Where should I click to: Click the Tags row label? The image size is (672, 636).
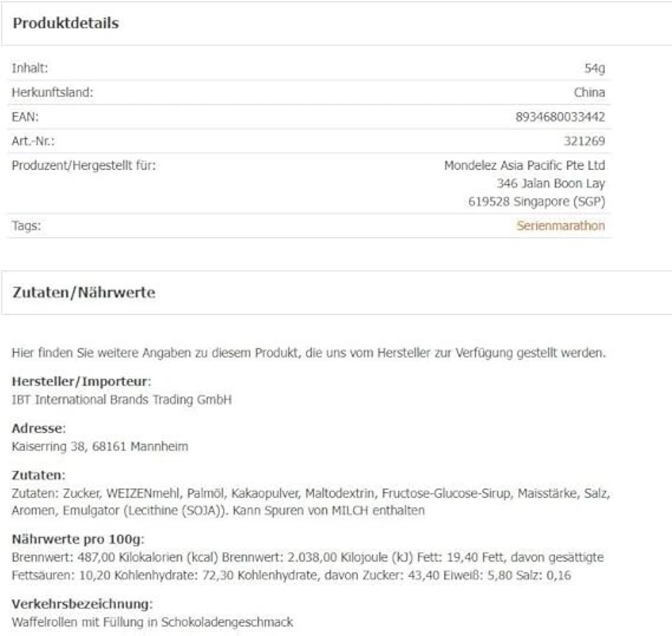point(27,226)
